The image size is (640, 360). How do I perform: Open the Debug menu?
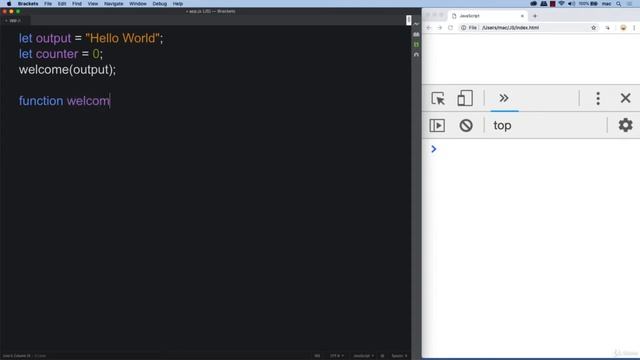click(159, 4)
